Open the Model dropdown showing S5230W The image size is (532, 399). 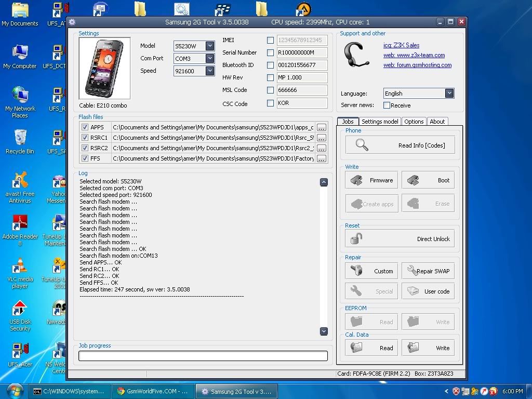point(210,46)
